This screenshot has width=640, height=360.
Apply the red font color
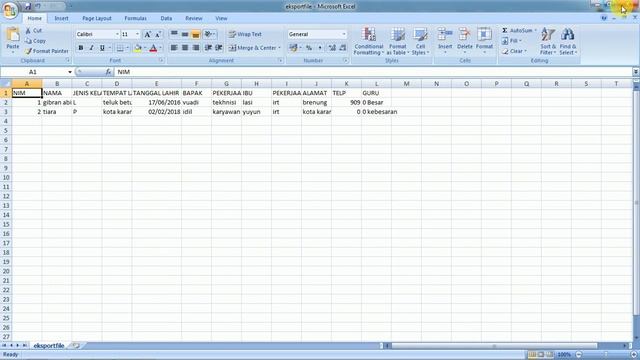pos(153,48)
